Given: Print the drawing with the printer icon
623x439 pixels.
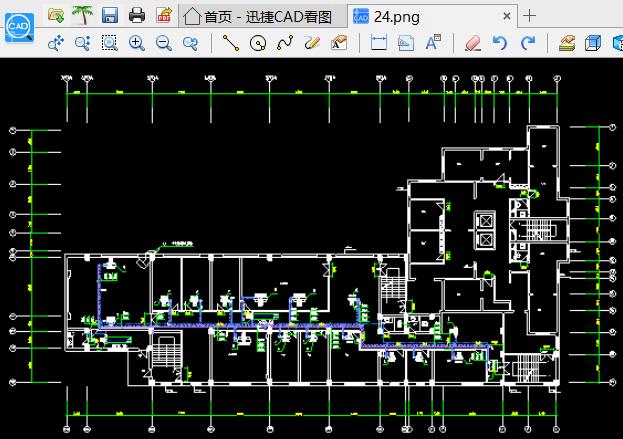Looking at the screenshot, I should tap(137, 15).
